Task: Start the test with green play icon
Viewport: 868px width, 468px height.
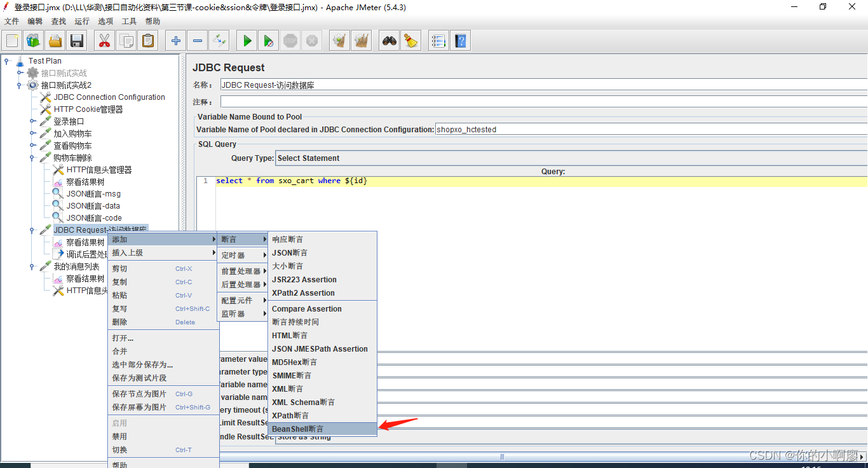Action: click(x=247, y=41)
